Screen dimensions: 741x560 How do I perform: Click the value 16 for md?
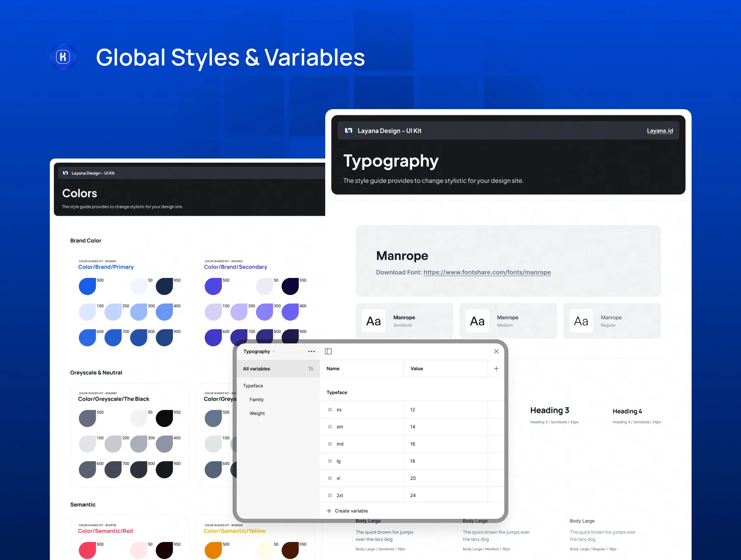(412, 444)
